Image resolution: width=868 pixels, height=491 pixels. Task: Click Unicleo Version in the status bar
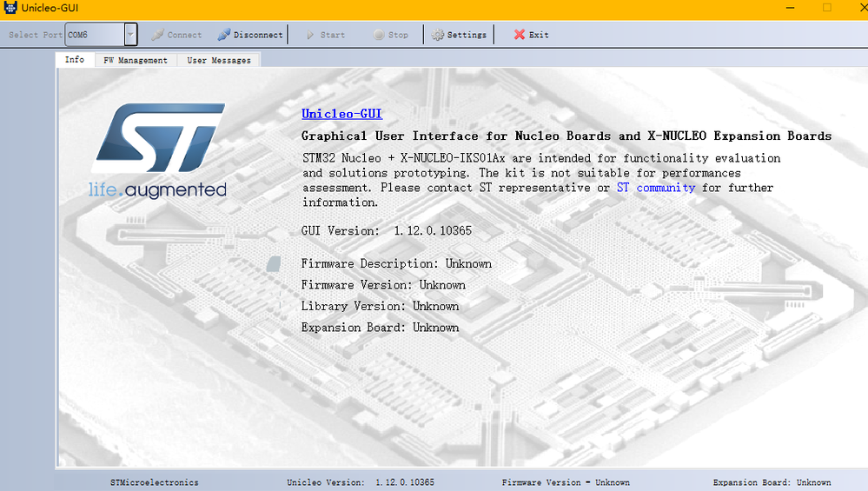point(361,482)
